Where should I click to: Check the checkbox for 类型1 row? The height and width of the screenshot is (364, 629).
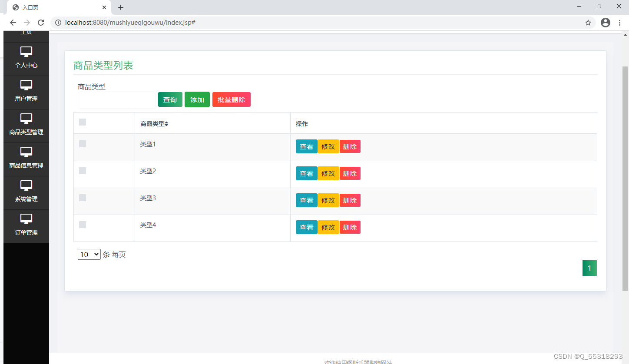click(83, 144)
